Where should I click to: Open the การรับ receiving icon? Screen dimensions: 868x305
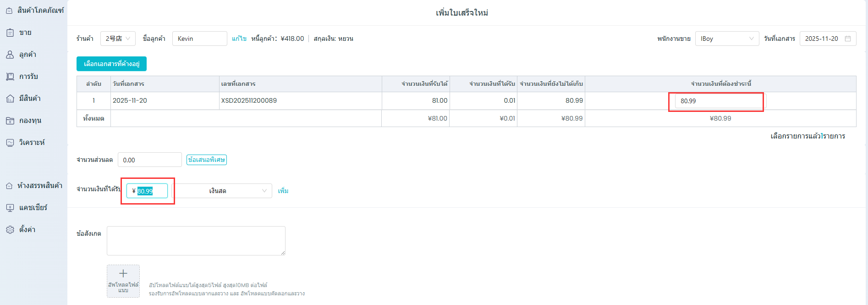coord(10,77)
